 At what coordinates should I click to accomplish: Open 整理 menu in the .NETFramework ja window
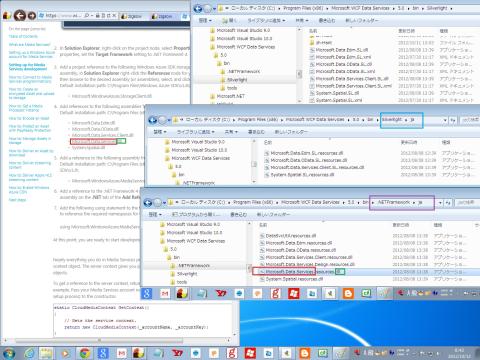pos(155,215)
